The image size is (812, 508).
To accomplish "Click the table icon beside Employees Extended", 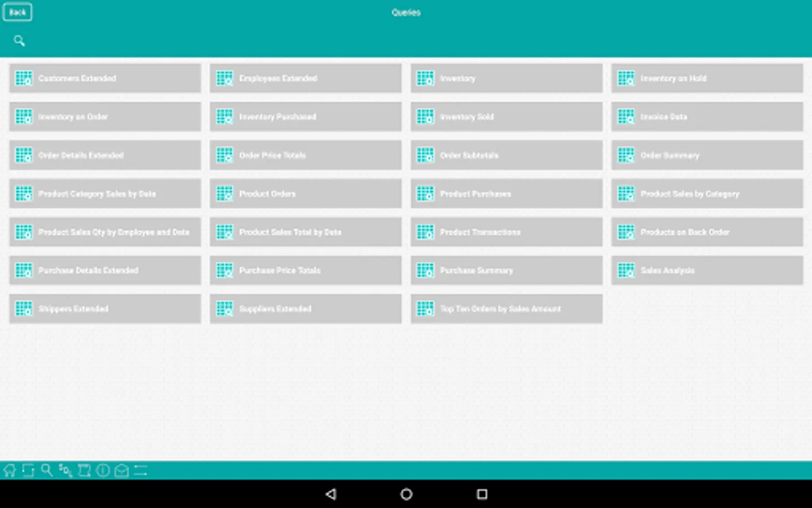I will click(x=224, y=78).
